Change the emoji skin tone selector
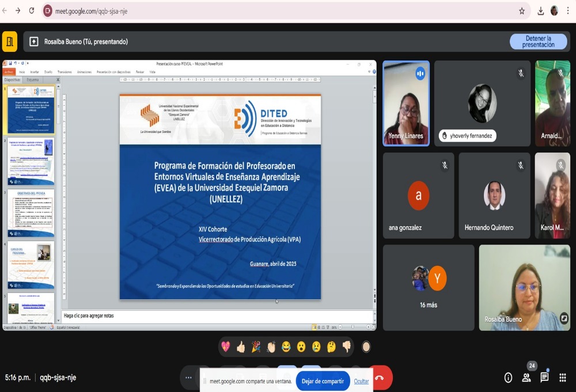The height and width of the screenshot is (392, 576). (366, 347)
